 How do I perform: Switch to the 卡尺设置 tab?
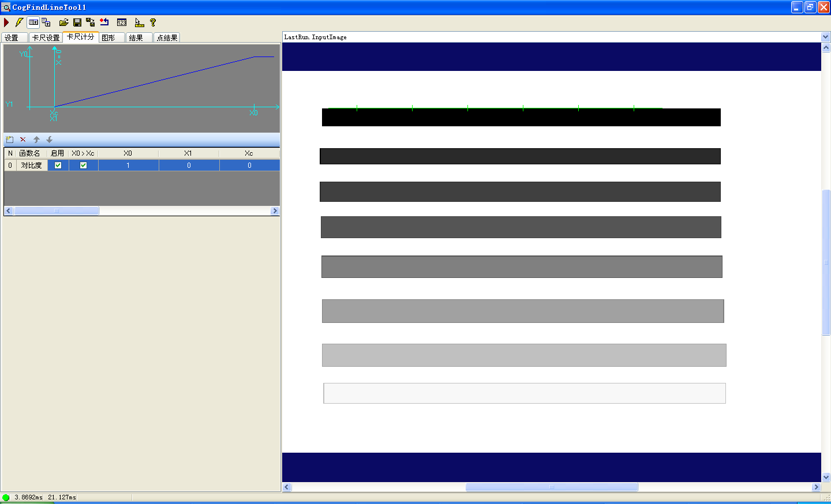[46, 37]
